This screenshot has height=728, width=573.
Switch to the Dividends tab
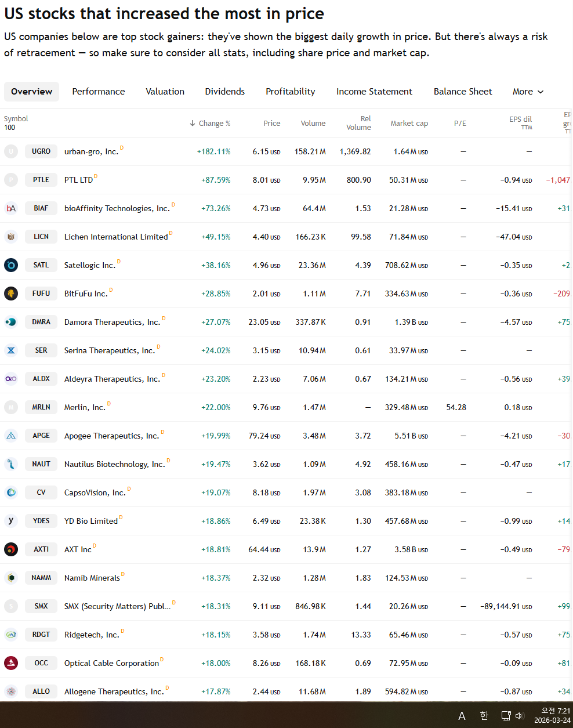pos(225,92)
